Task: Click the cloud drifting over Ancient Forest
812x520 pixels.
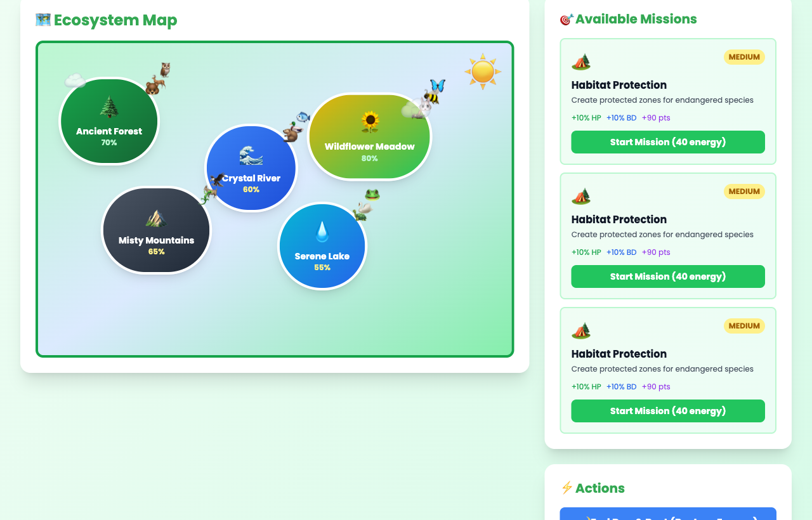Action: click(75, 81)
